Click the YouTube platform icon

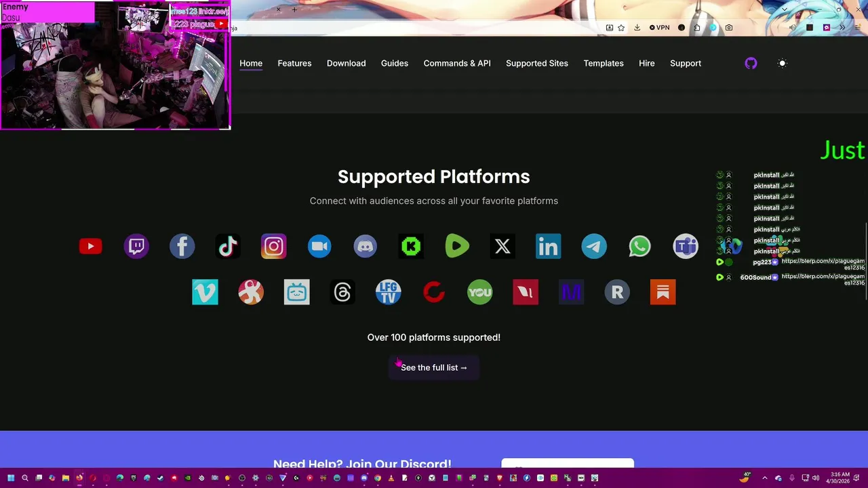(90, 246)
